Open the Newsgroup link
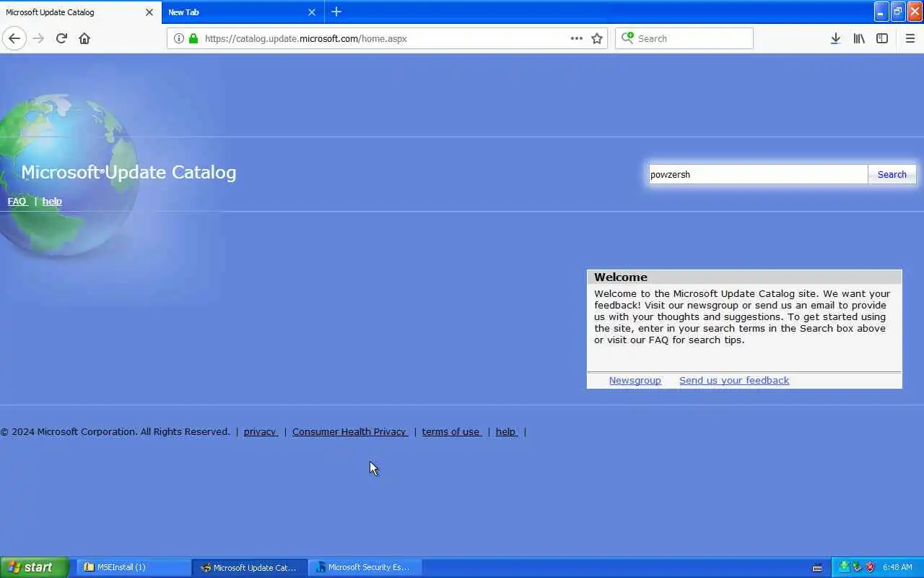Viewport: 924px width, 578px height. 635,380
